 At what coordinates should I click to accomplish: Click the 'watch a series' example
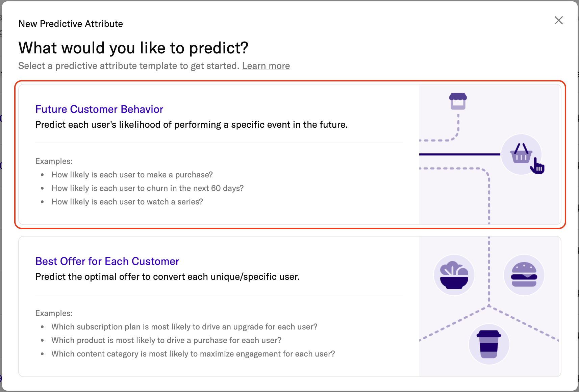[127, 202]
